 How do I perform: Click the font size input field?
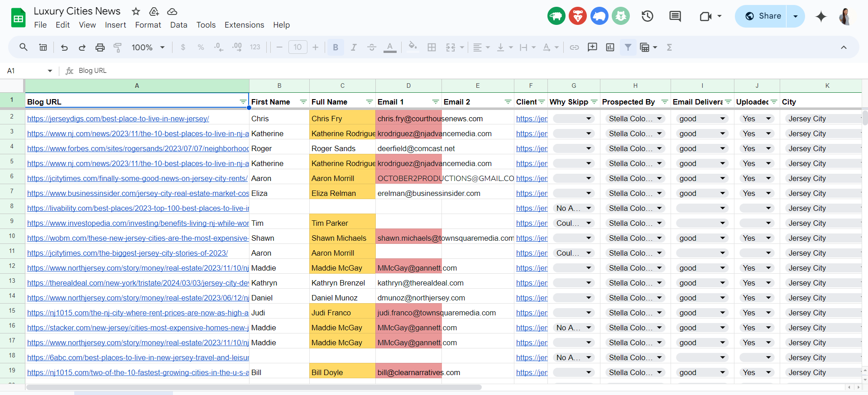(297, 48)
